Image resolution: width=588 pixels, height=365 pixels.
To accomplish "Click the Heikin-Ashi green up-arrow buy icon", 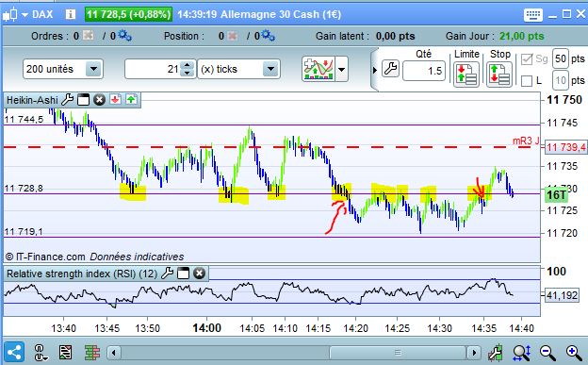I will (131, 100).
